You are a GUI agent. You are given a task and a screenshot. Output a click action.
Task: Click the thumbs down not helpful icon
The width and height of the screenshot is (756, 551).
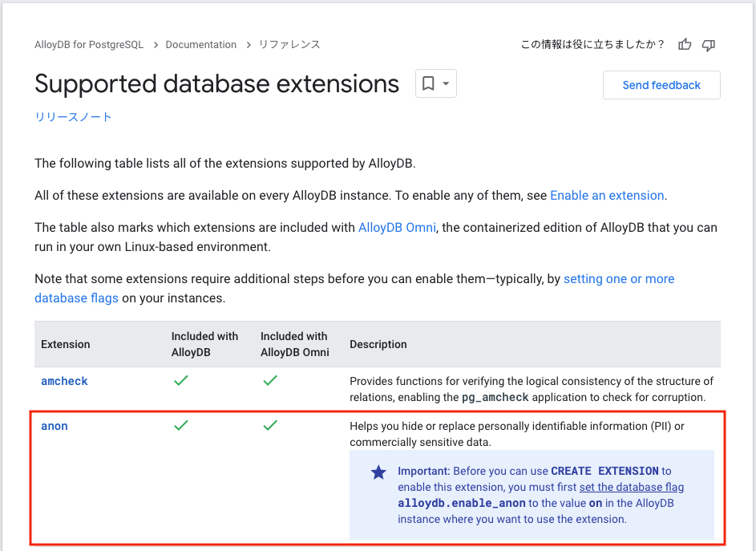coord(708,46)
